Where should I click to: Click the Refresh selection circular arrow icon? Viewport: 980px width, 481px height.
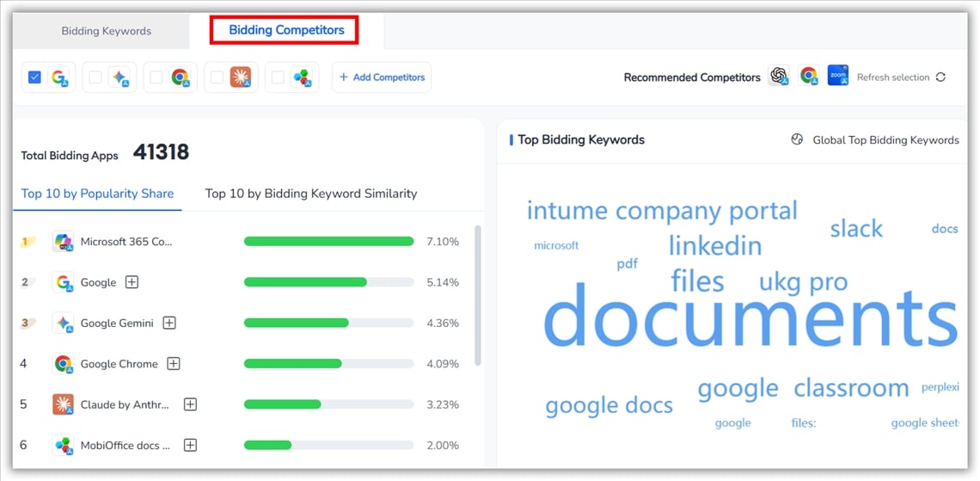coord(940,77)
